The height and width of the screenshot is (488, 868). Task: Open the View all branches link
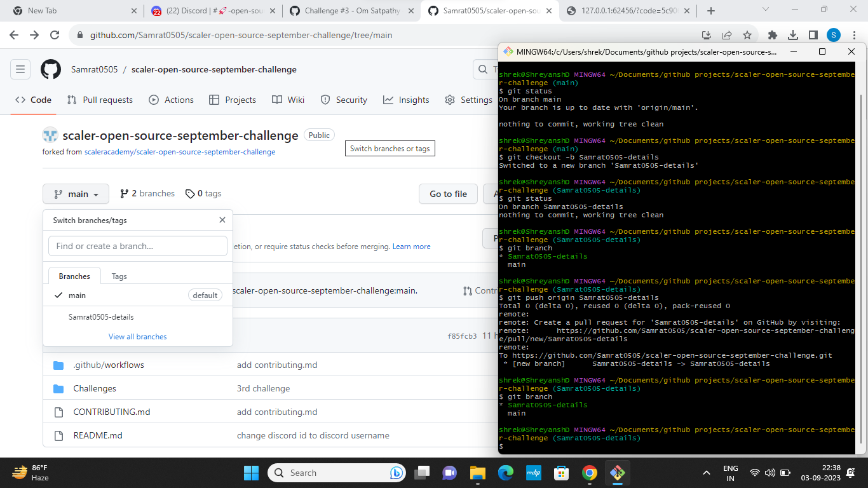tap(137, 336)
